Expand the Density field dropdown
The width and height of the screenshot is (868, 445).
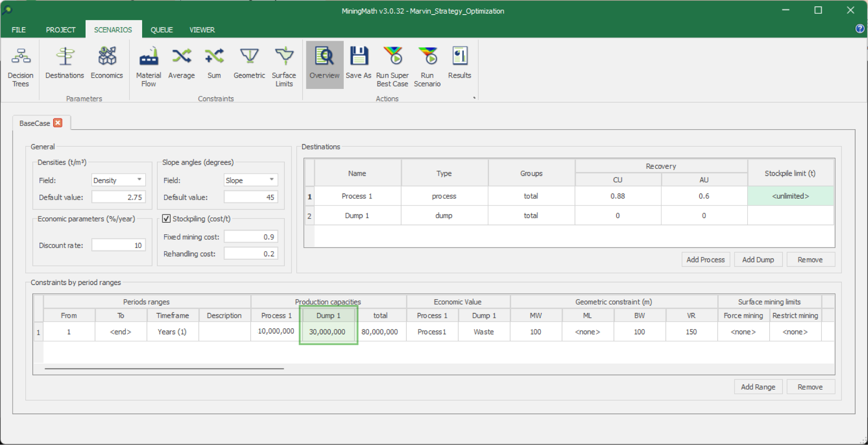click(x=139, y=180)
